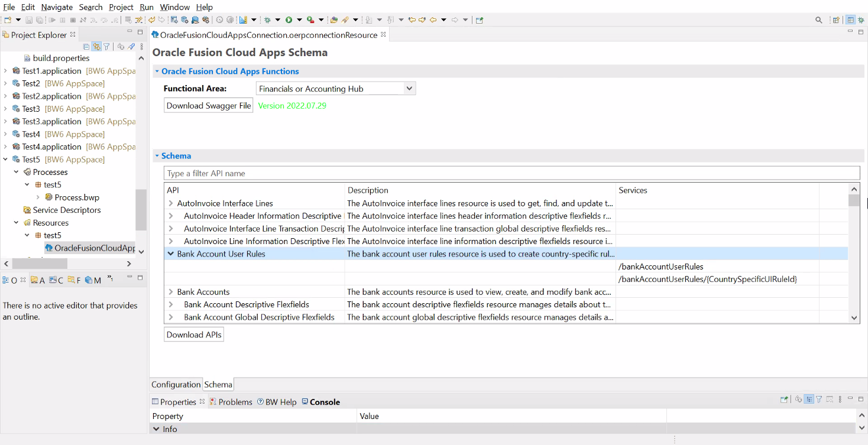Click the Download Swagger File button
Viewport: 868px width, 445px height.
pyautogui.click(x=208, y=106)
